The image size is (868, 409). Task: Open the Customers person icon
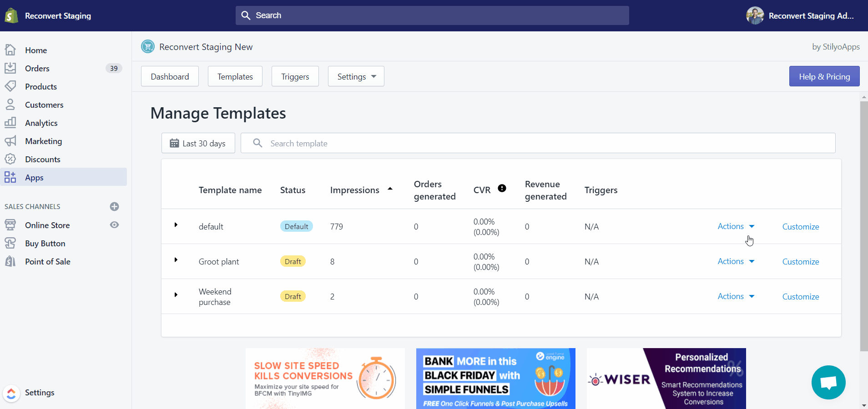coord(10,105)
